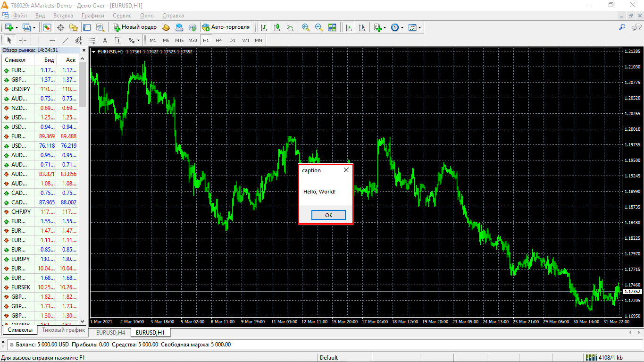The width and height of the screenshot is (644, 362).
Task: Select the trendline drawing tool
Action: (x=66, y=40)
